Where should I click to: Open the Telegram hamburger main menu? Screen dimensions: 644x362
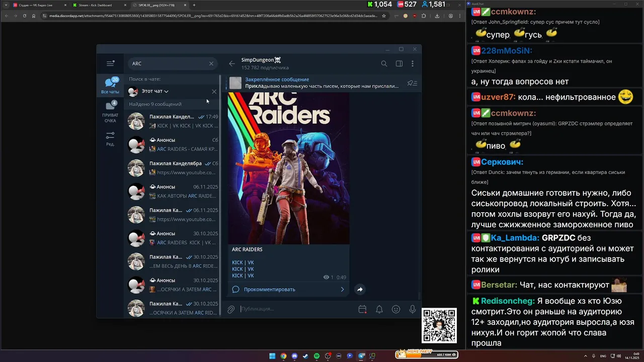[110, 63]
